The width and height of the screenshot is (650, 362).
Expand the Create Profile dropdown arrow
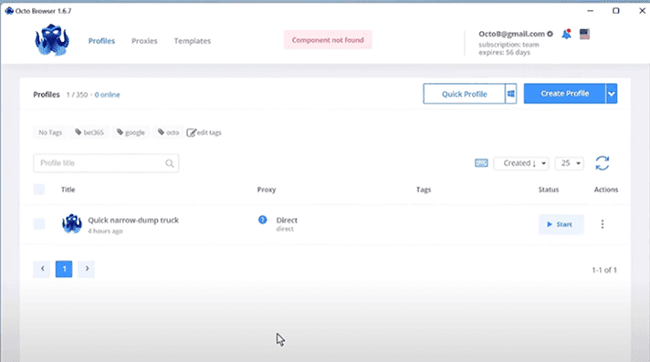(x=611, y=94)
